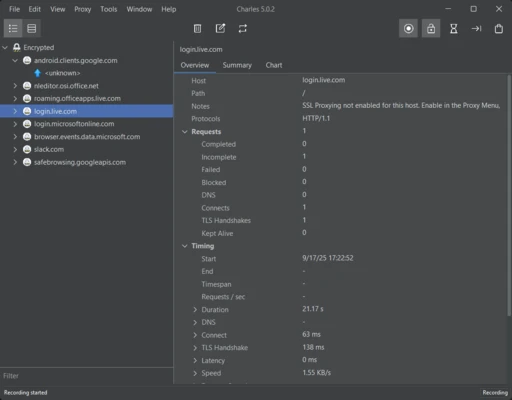
Task: Expand the Latency row
Action: pyautogui.click(x=195, y=360)
